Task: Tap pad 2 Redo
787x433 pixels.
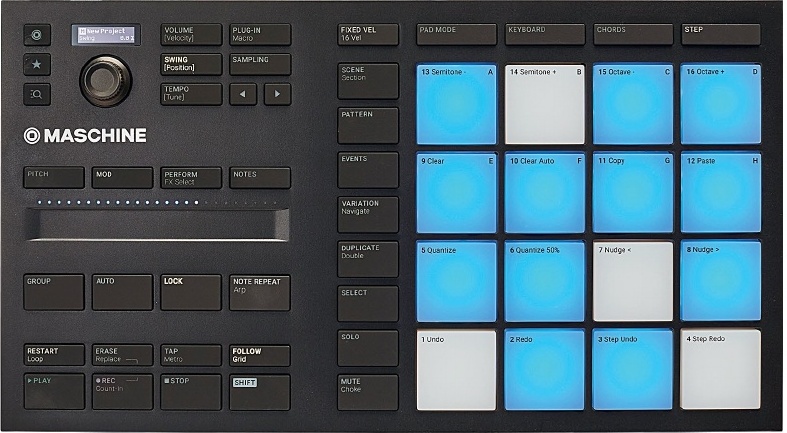Action: [x=545, y=370]
